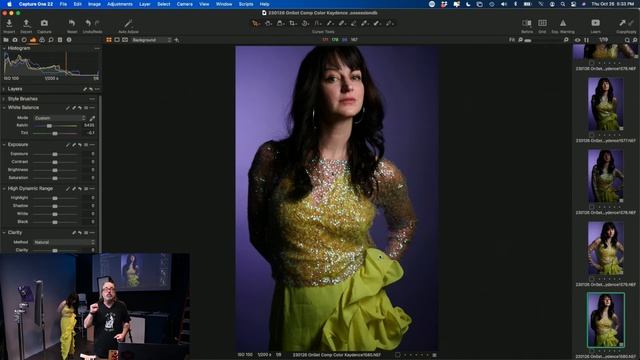Click the Before comparison icon

coord(527,23)
